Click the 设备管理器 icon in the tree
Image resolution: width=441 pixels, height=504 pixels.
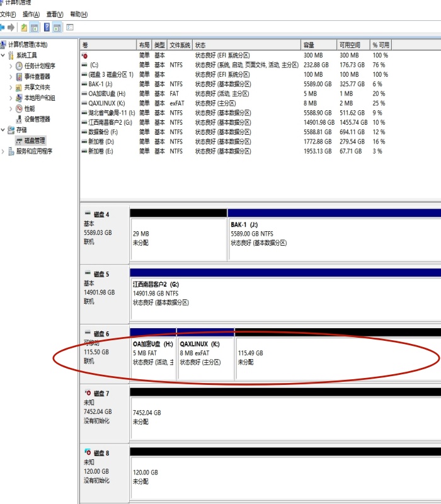(x=20, y=119)
